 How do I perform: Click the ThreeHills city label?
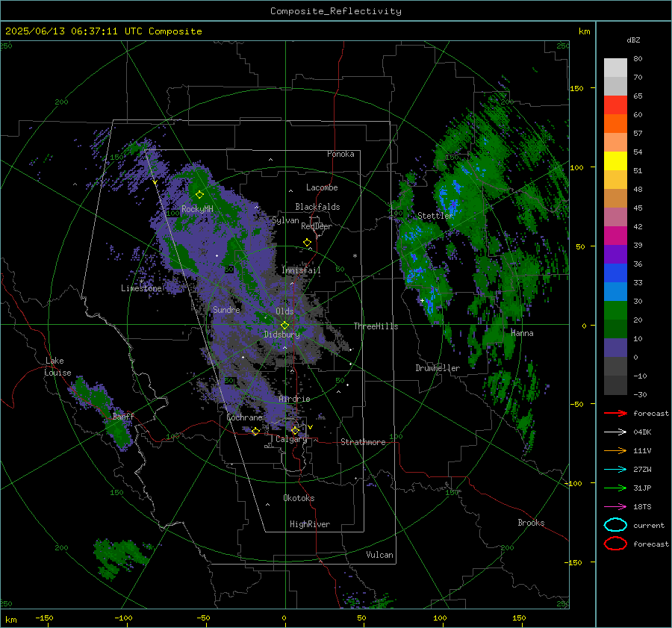[x=376, y=326]
